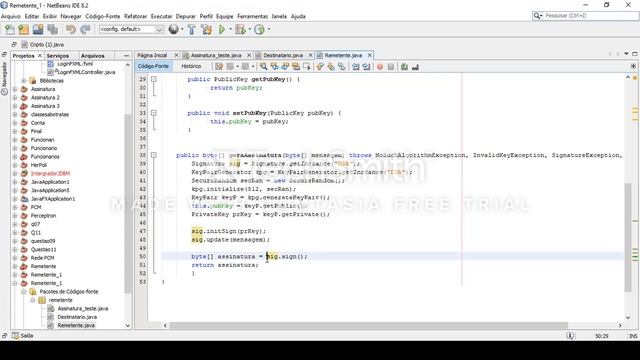
Task: Undo the last edit via toolbar
Action: tap(71, 29)
